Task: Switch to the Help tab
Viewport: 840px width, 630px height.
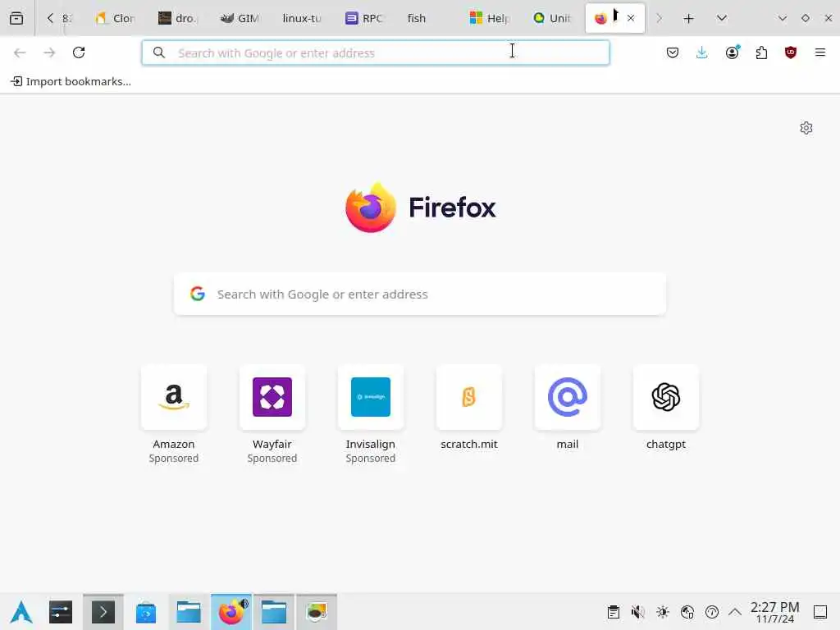Action: click(490, 18)
